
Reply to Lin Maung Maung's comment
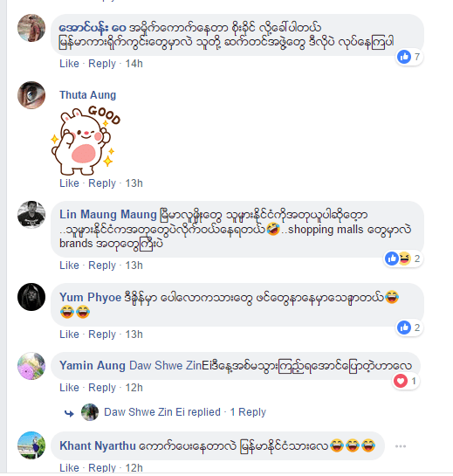pos(102,266)
